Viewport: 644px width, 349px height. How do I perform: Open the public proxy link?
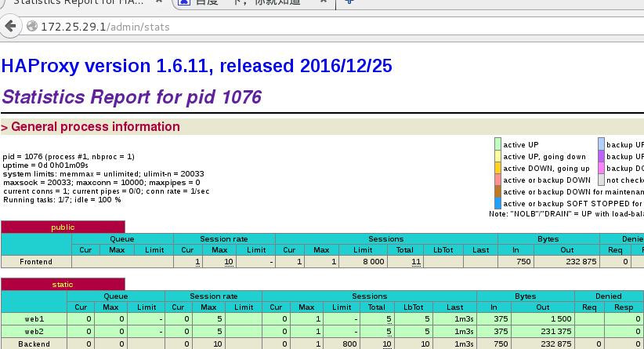63,227
